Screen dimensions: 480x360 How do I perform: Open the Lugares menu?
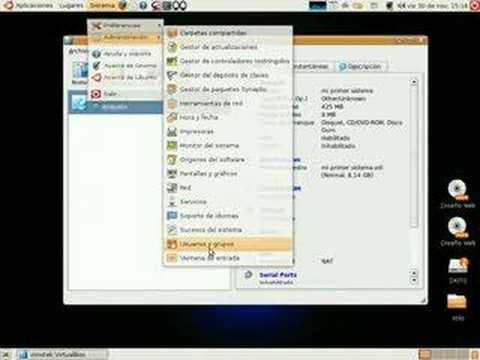(x=71, y=6)
